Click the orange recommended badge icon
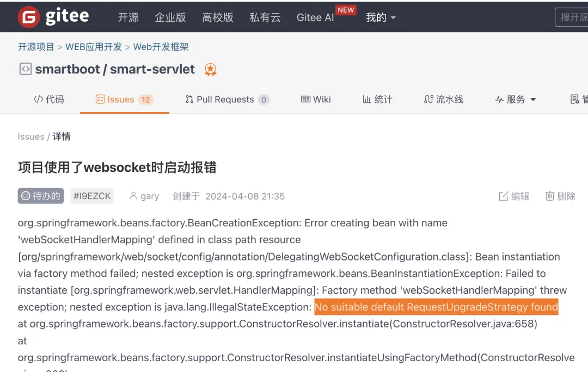The image size is (588, 372). 210,70
